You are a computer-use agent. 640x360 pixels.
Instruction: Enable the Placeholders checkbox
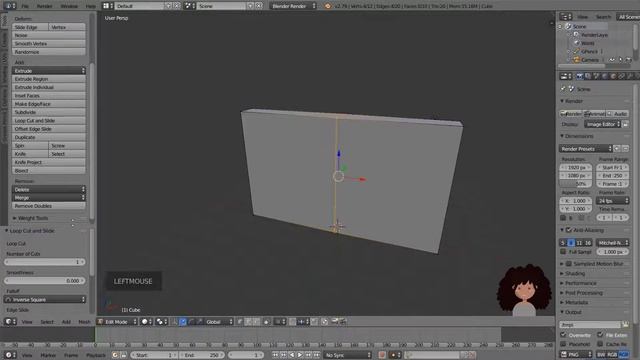563,344
